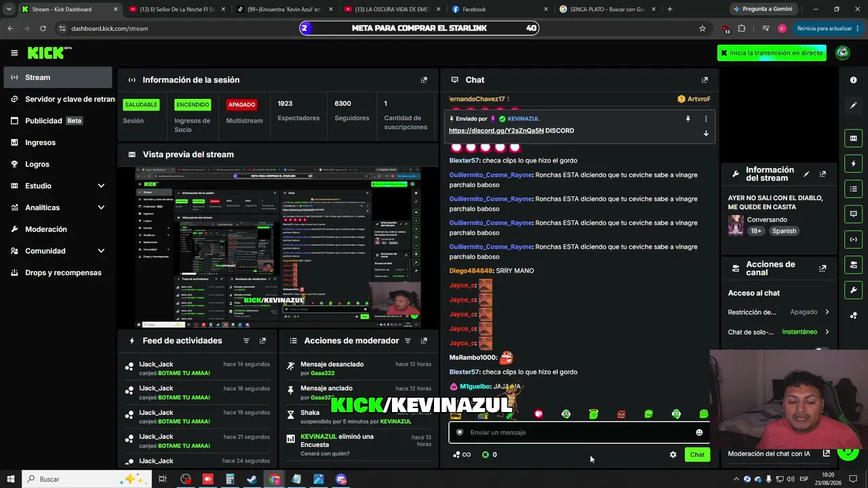Open the hamburger menu beside the Kick logo
Screen dimensions: 868x488
(14, 53)
